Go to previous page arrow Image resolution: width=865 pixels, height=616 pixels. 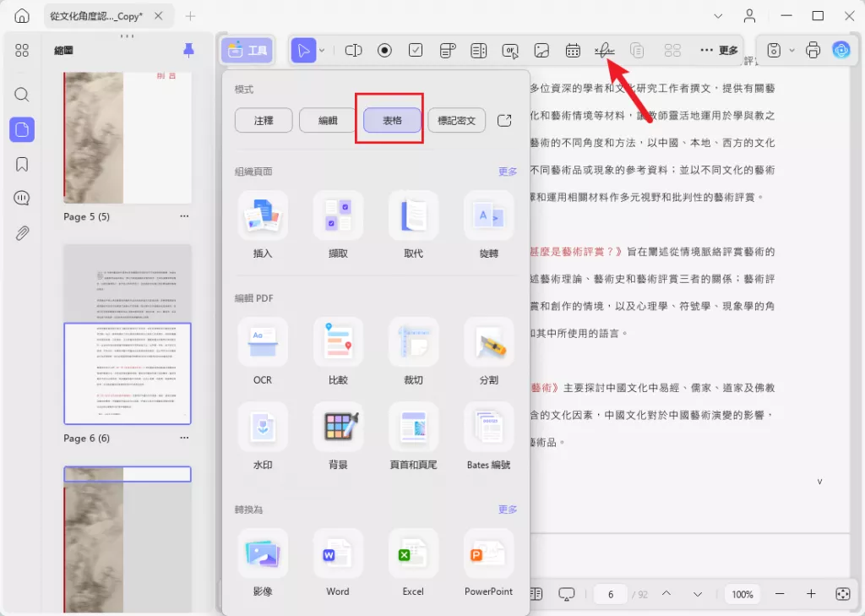(x=666, y=594)
